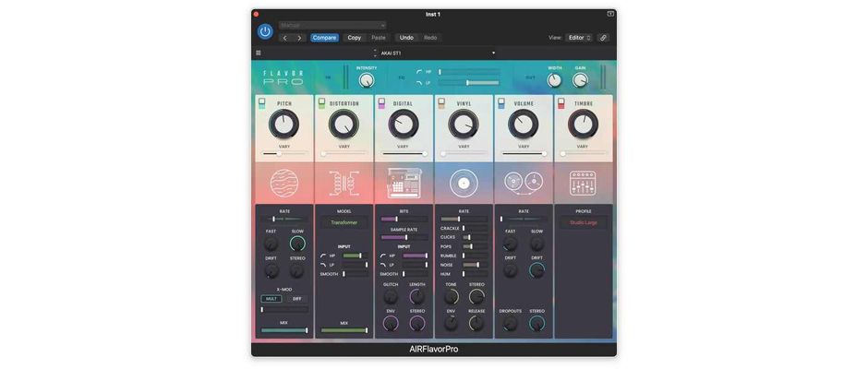Click the Distortion input LP filter icon
The width and height of the screenshot is (868, 369).
323,265
